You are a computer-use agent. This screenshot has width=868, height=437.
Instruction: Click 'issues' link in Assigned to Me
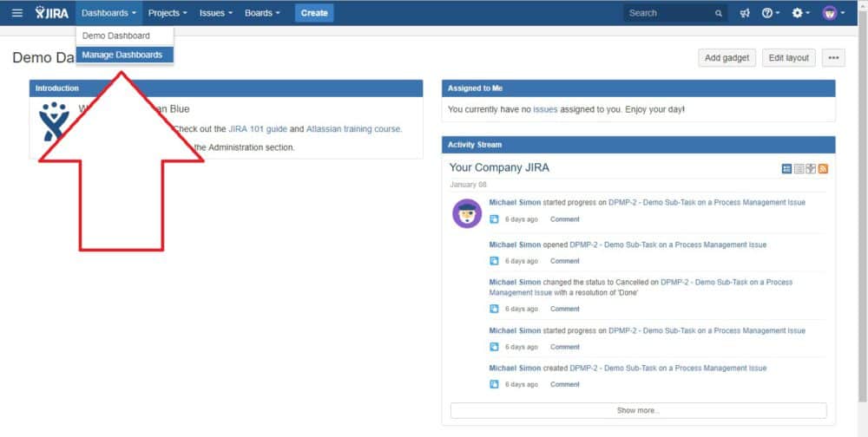pos(545,109)
